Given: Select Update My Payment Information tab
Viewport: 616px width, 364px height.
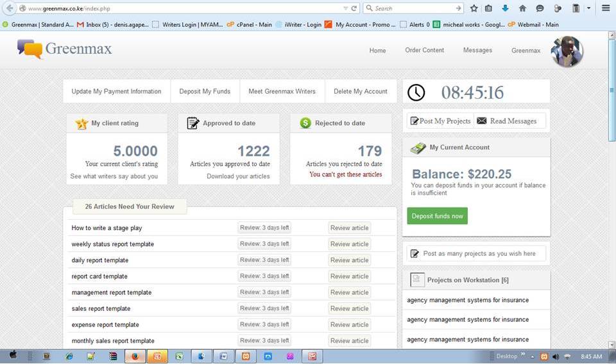Looking at the screenshot, I should pyautogui.click(x=116, y=92).
